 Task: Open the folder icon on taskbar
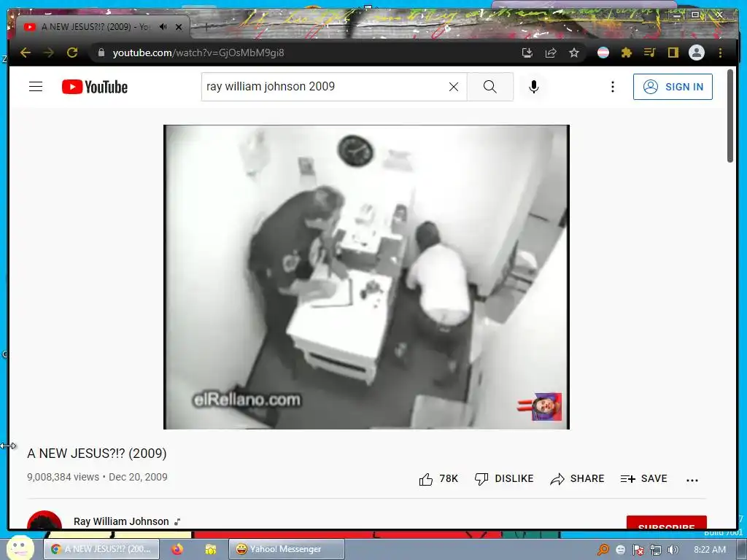[x=211, y=549]
